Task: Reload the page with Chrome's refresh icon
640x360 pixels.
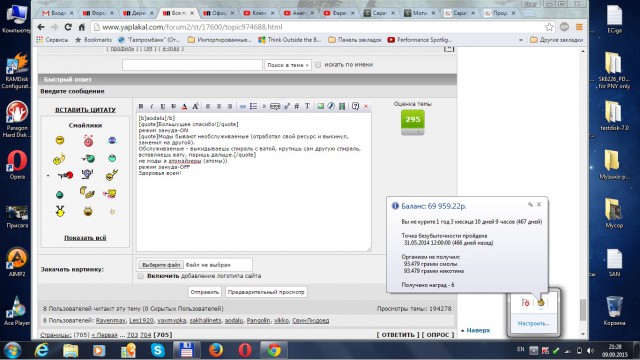Action: [68, 27]
